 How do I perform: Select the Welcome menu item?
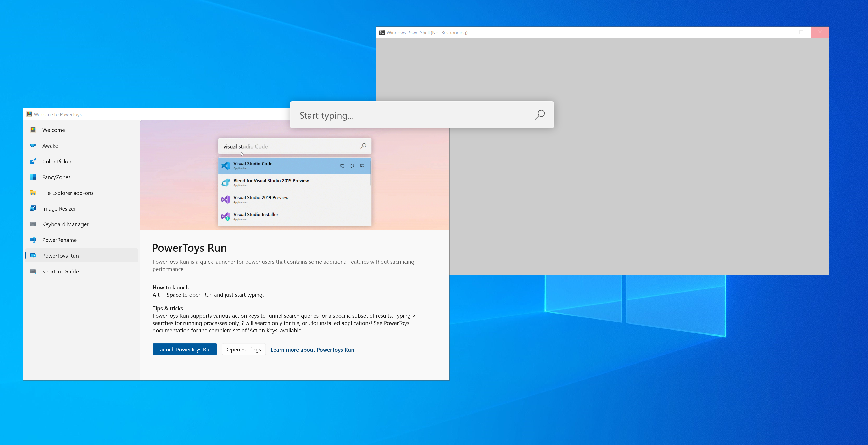tap(54, 130)
